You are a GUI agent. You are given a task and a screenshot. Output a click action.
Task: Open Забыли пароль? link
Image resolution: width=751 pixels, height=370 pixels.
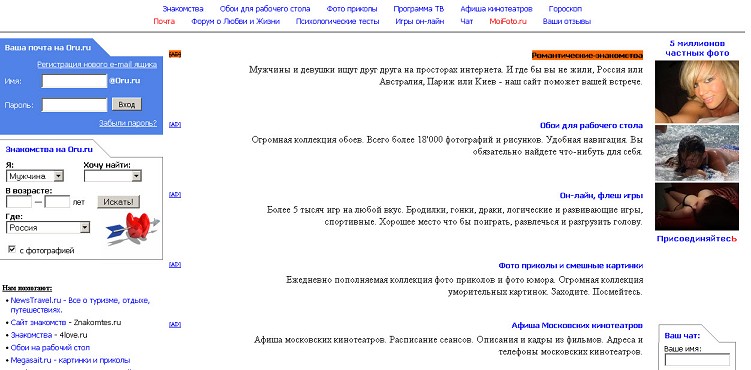point(128,123)
